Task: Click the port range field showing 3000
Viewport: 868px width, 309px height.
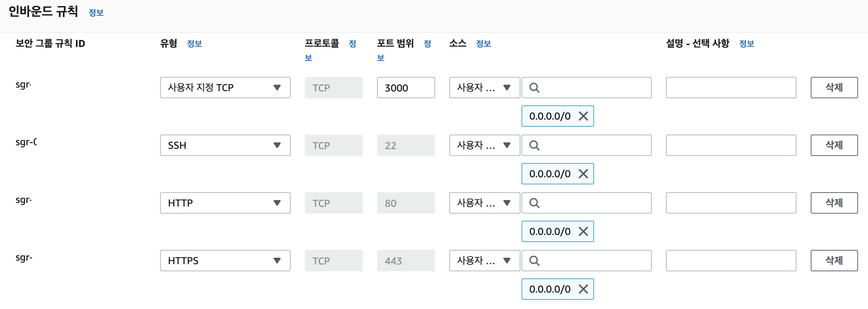Action: coord(406,88)
